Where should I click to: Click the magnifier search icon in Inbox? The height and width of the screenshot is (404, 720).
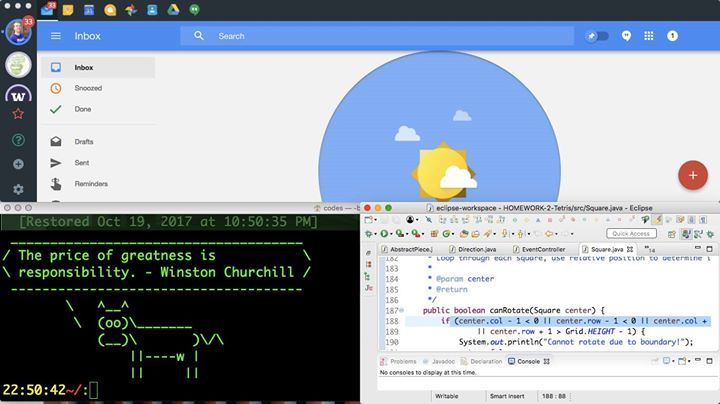pyautogui.click(x=198, y=36)
